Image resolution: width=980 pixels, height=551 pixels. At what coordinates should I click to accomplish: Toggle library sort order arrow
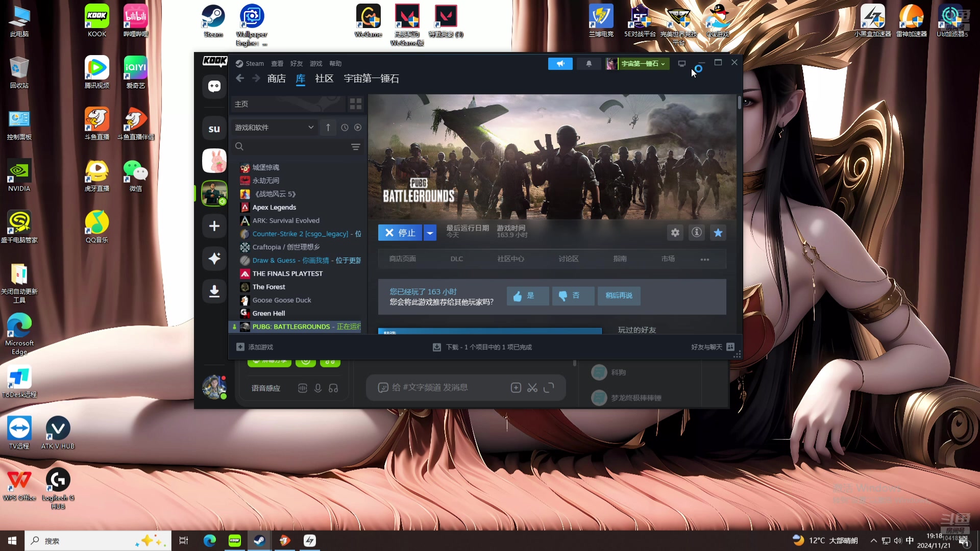click(x=328, y=128)
